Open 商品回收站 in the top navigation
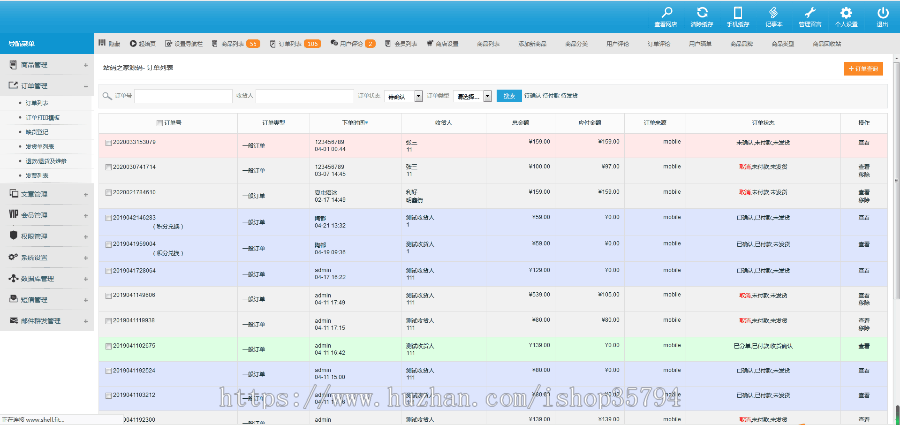 pyautogui.click(x=827, y=44)
